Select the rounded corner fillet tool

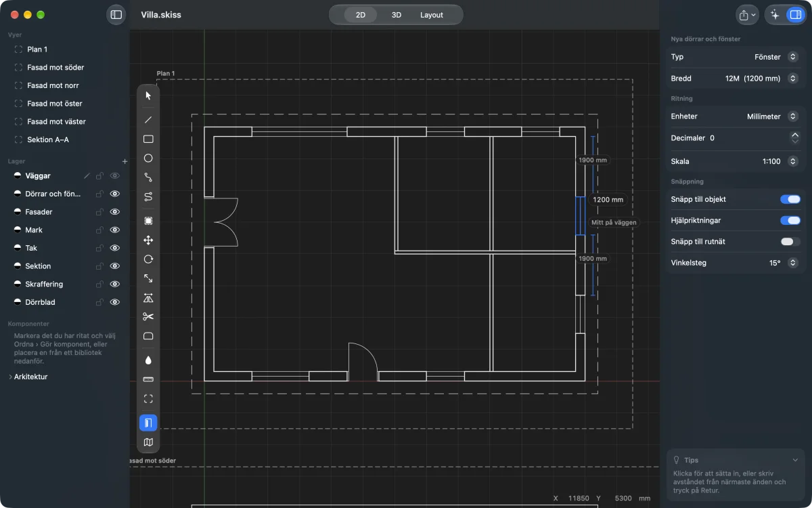[x=148, y=336]
